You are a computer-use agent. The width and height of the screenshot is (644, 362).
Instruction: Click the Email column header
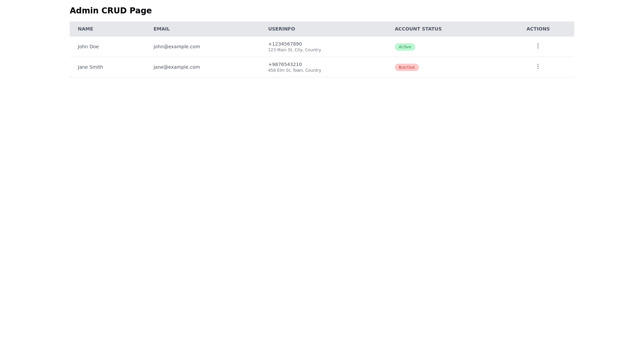(x=162, y=29)
